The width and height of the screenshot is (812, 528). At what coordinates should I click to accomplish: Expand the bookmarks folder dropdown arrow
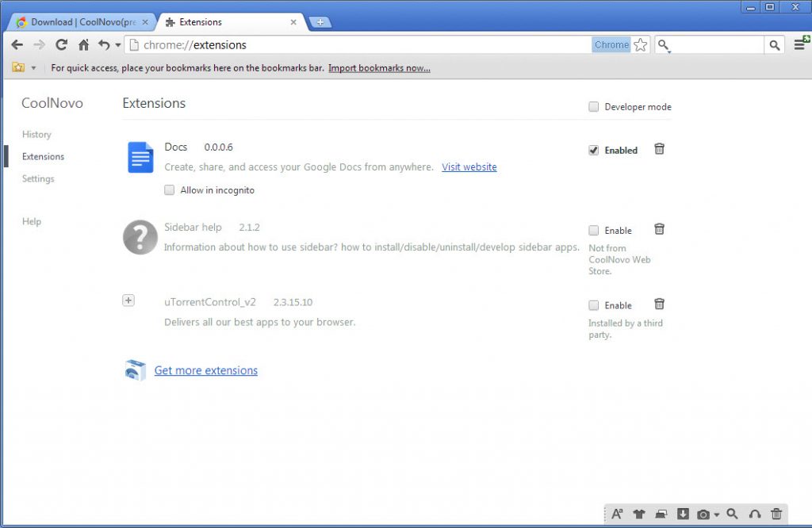(33, 68)
